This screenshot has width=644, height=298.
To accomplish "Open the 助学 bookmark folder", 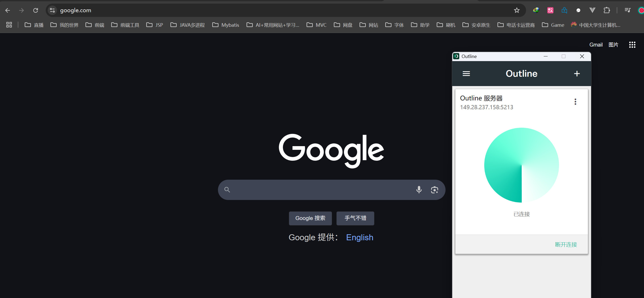I will 420,25.
